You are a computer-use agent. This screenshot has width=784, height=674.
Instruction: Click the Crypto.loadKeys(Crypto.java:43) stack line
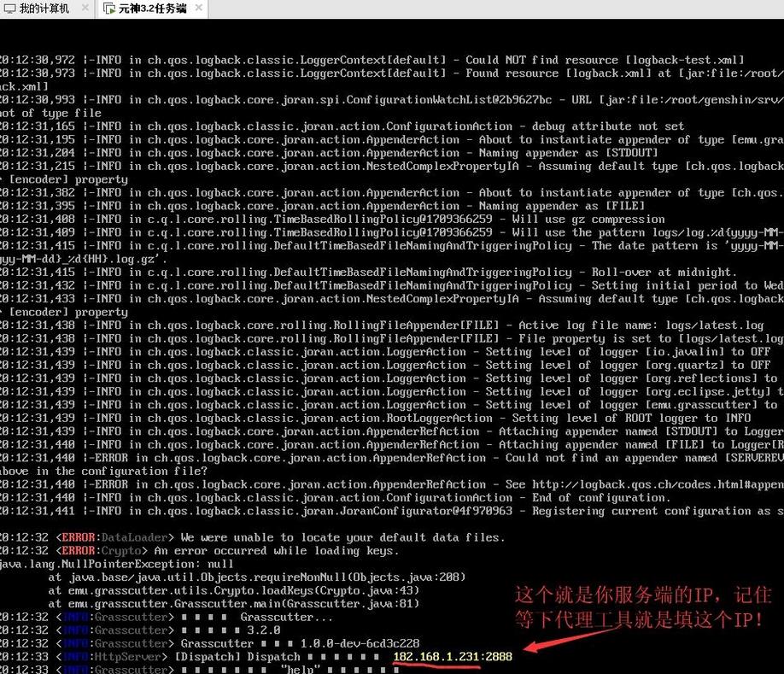(x=234, y=590)
